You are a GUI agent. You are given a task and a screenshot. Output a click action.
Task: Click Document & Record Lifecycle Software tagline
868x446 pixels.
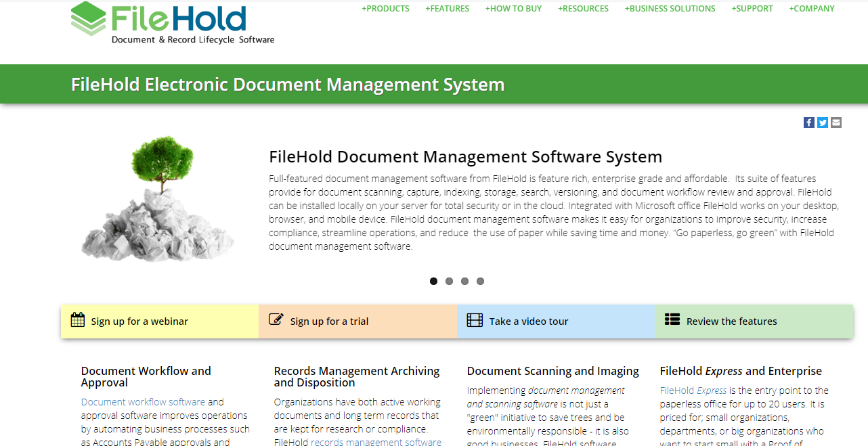pos(193,40)
